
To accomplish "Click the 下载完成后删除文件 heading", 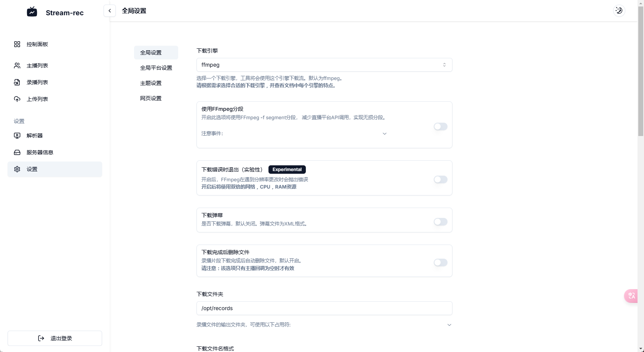I will (x=225, y=252).
